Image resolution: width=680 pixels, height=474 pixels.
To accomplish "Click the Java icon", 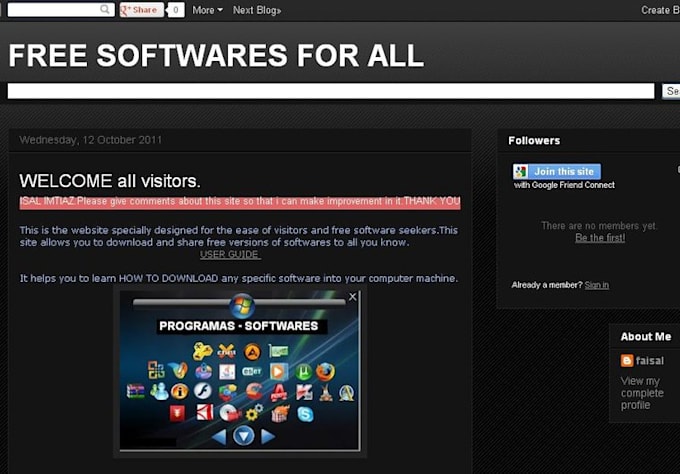I will [227, 371].
